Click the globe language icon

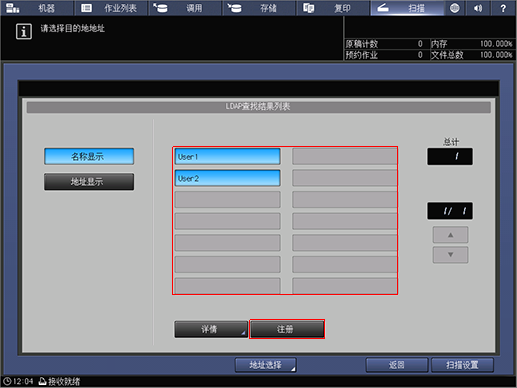pos(455,8)
